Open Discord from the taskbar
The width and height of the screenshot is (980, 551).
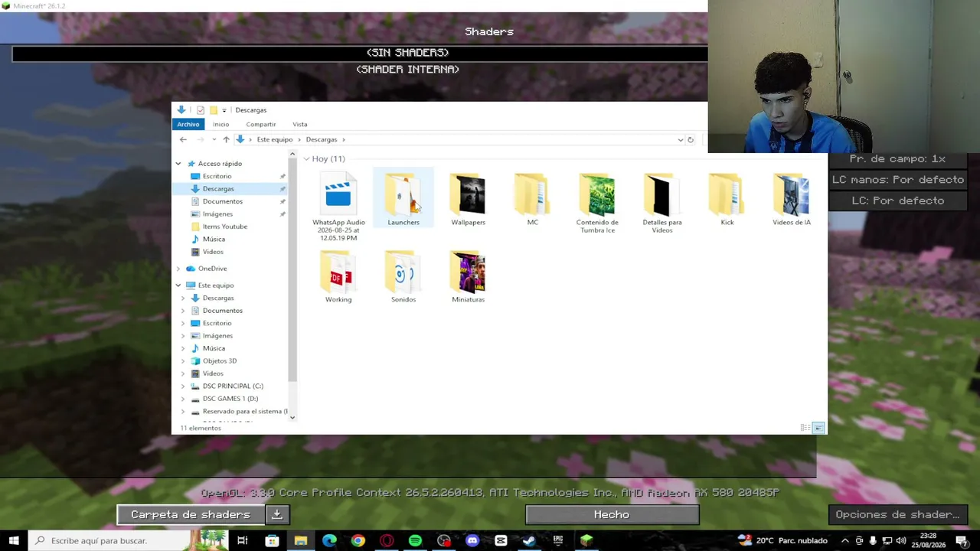472,540
